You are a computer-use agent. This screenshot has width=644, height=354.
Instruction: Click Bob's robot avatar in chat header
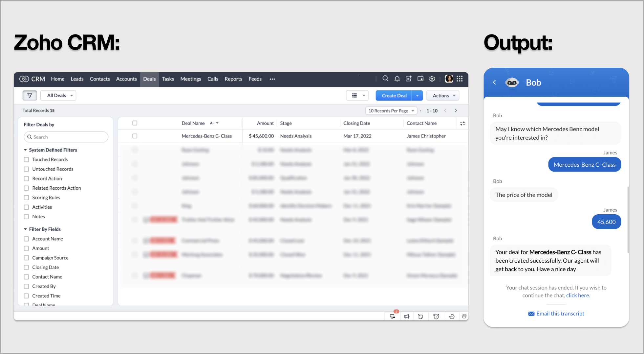point(512,83)
